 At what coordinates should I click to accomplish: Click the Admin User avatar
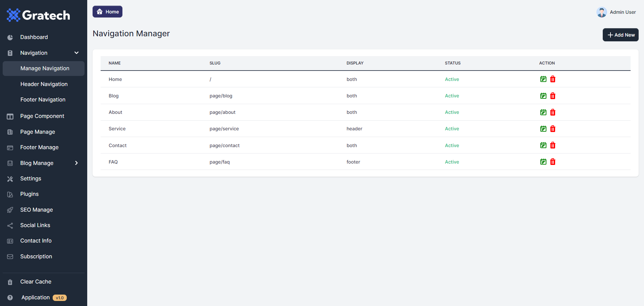point(601,12)
